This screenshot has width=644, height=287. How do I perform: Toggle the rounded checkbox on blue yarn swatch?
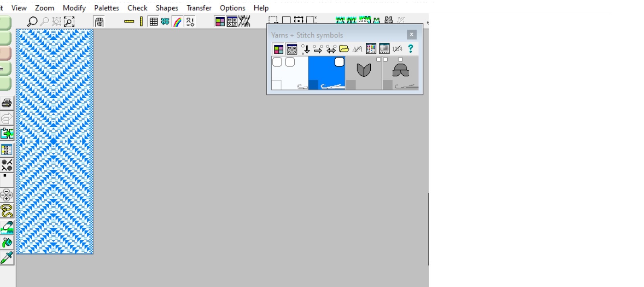(339, 62)
